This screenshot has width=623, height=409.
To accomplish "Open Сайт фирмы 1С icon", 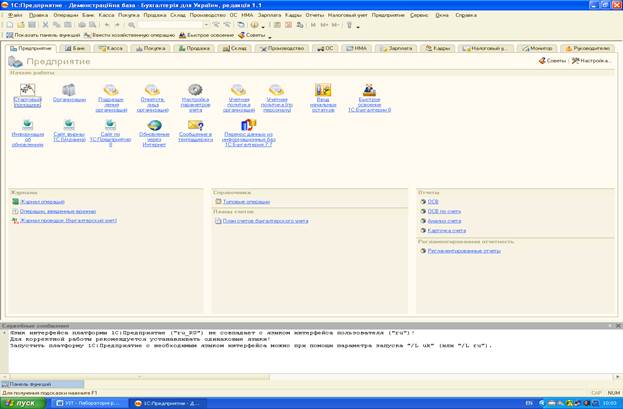I will (69, 125).
